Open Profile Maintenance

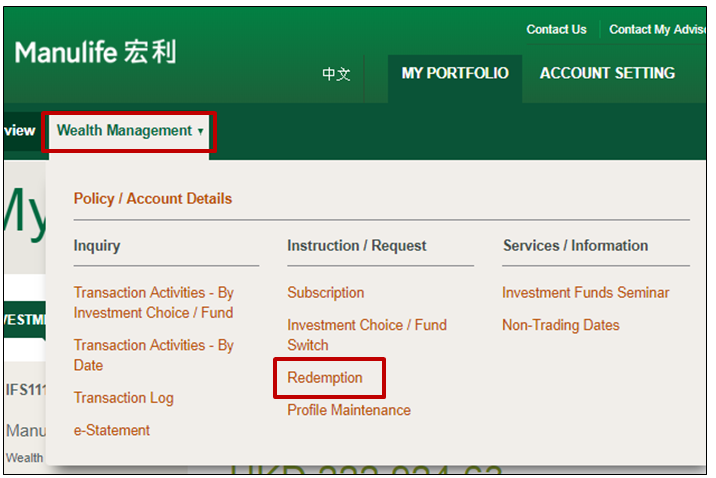pos(349,410)
